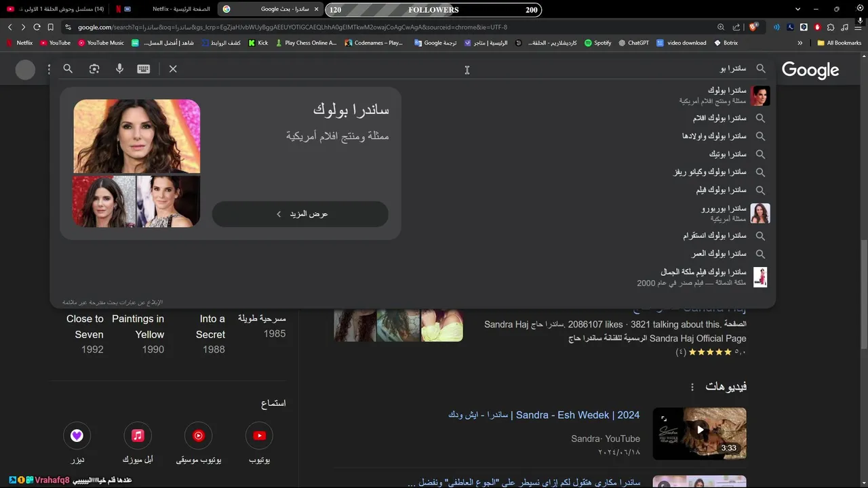Image resolution: width=868 pixels, height=488 pixels.
Task: Open the YouTube Music bookmark
Action: pos(101,43)
